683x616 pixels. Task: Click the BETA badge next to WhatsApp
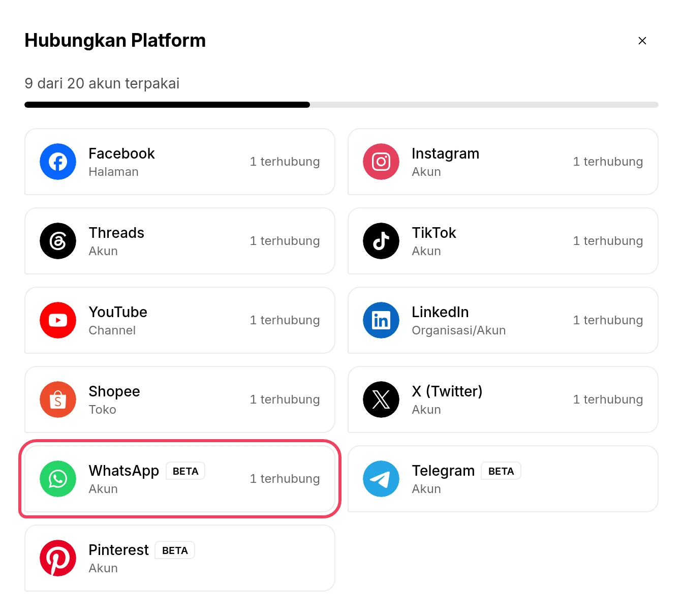coord(185,471)
